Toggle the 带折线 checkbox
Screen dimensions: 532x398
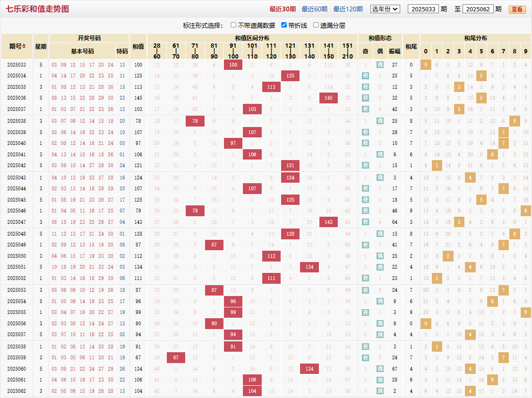[284, 25]
